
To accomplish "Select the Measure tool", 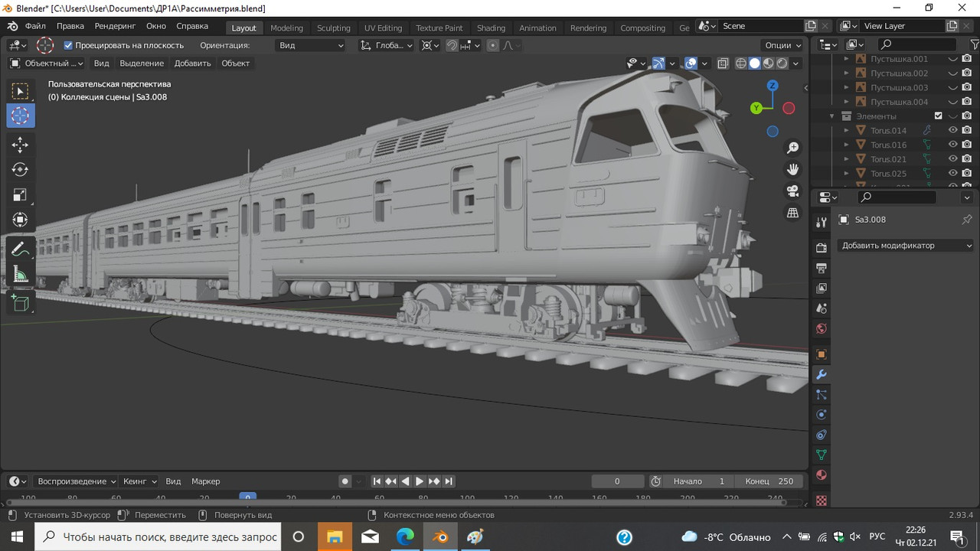I will tap(21, 274).
